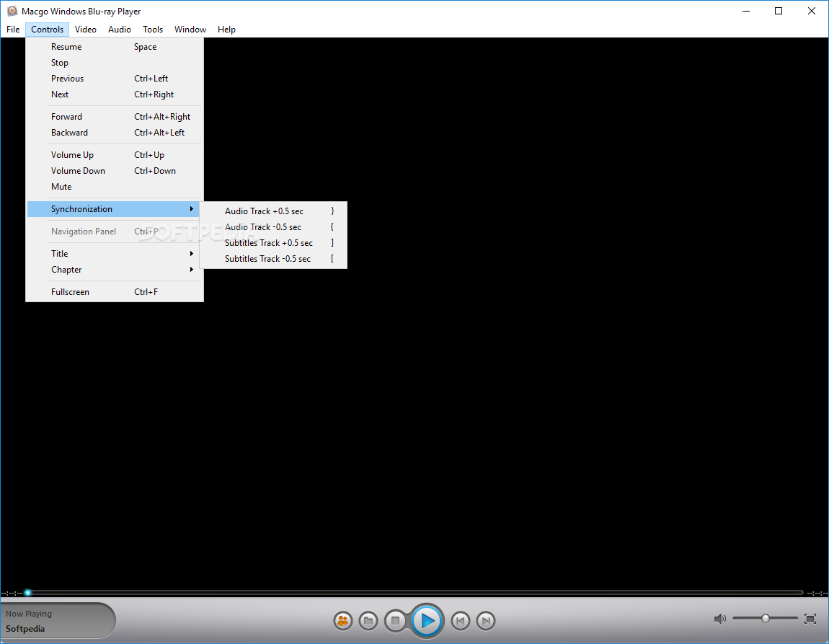Choose Volume Down in the menu
The image size is (829, 644).
[x=114, y=170]
